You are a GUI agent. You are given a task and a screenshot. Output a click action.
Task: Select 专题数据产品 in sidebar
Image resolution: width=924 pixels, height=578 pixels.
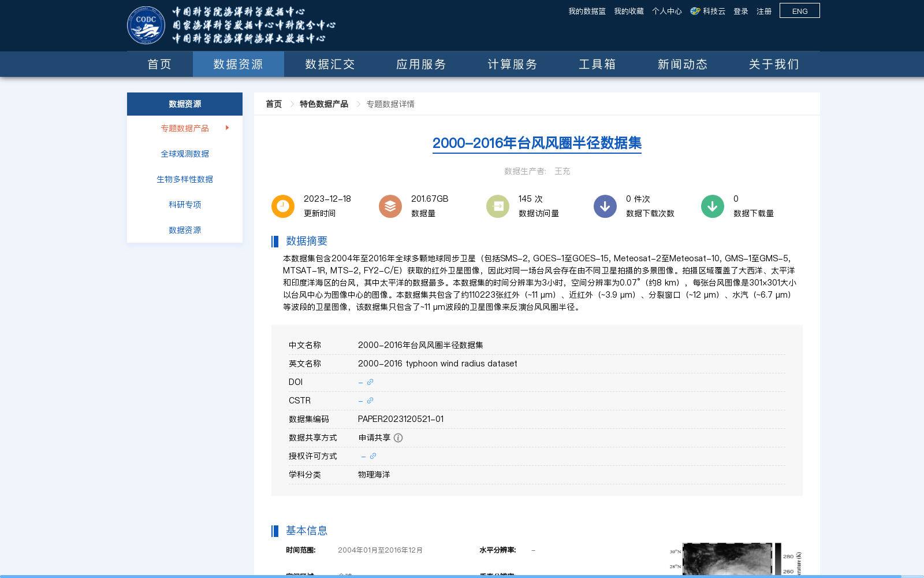185,128
